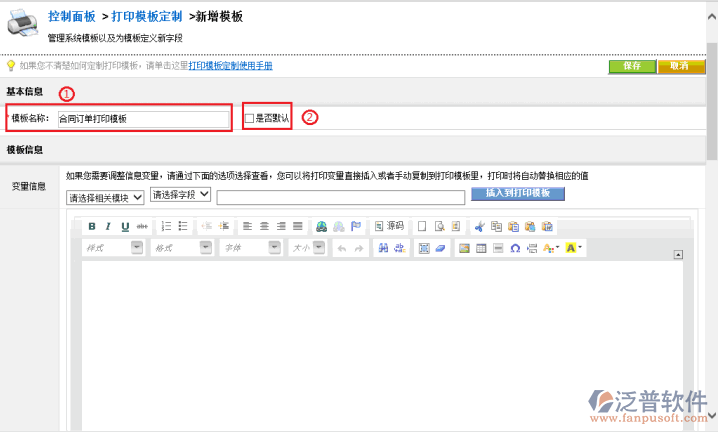718x434 pixels.
Task: Open the 请选择相关模块 dropdown
Action: 105,197
